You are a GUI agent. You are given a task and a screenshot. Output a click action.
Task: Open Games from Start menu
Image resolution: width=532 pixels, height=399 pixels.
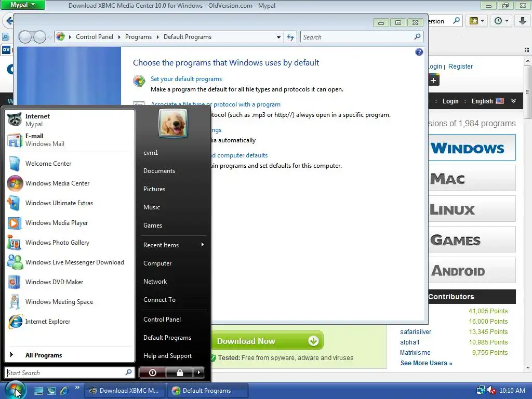[x=174, y=225]
